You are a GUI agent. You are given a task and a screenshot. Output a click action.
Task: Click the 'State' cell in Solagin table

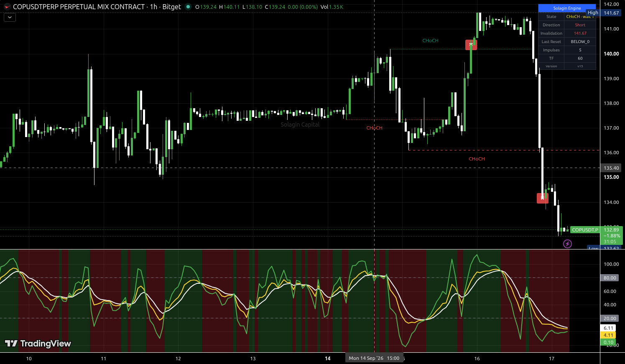551,17
